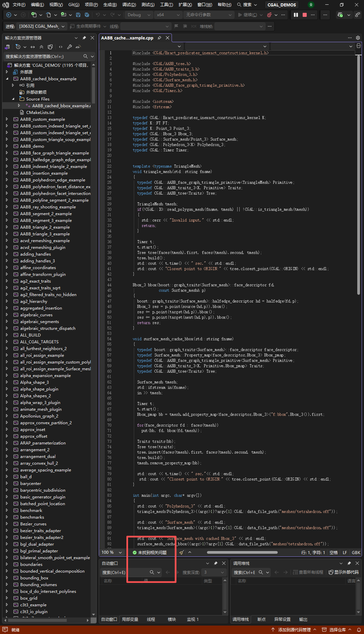Expand the AABB_demo project node
364x634 pixels.
[x=7, y=146]
